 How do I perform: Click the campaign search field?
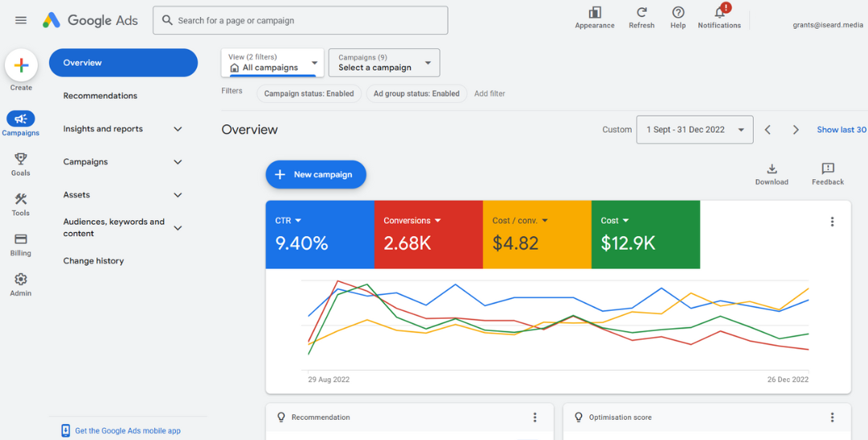pos(301,21)
